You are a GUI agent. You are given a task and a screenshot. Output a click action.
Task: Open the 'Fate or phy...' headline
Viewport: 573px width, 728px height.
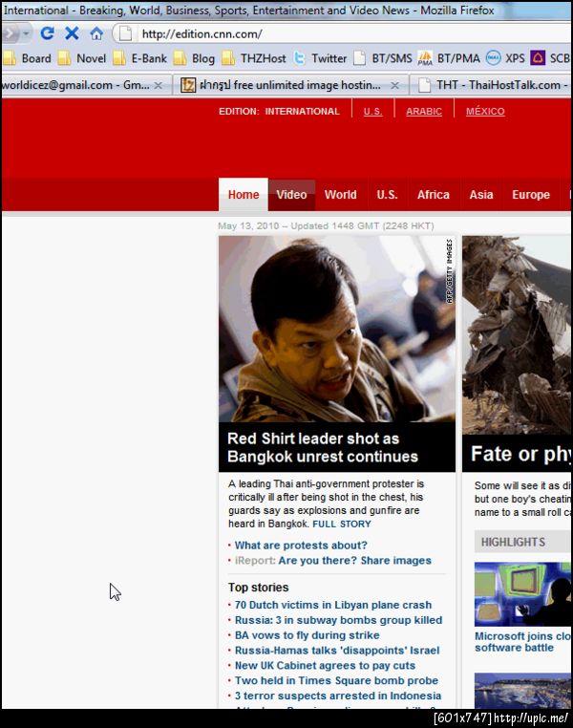coord(520,454)
